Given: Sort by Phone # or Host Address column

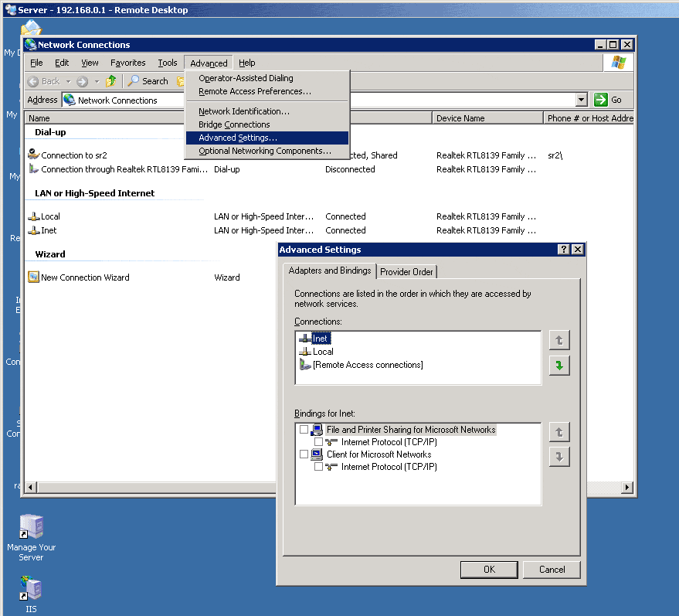Looking at the screenshot, I should coord(589,118).
